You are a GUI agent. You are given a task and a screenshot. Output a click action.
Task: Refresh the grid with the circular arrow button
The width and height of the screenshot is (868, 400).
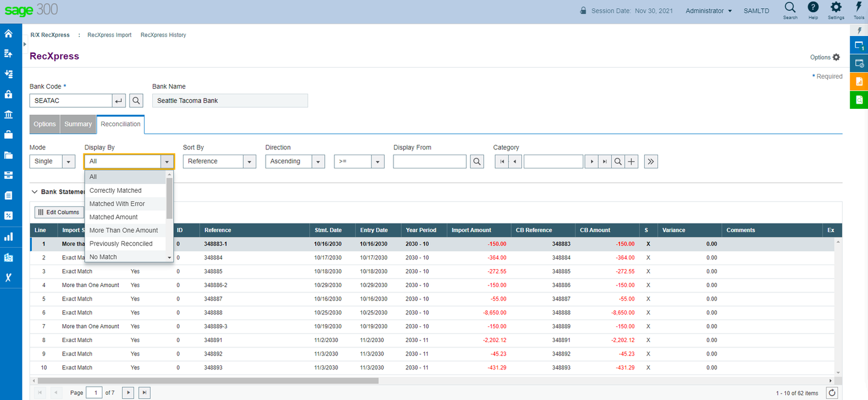[x=831, y=393]
